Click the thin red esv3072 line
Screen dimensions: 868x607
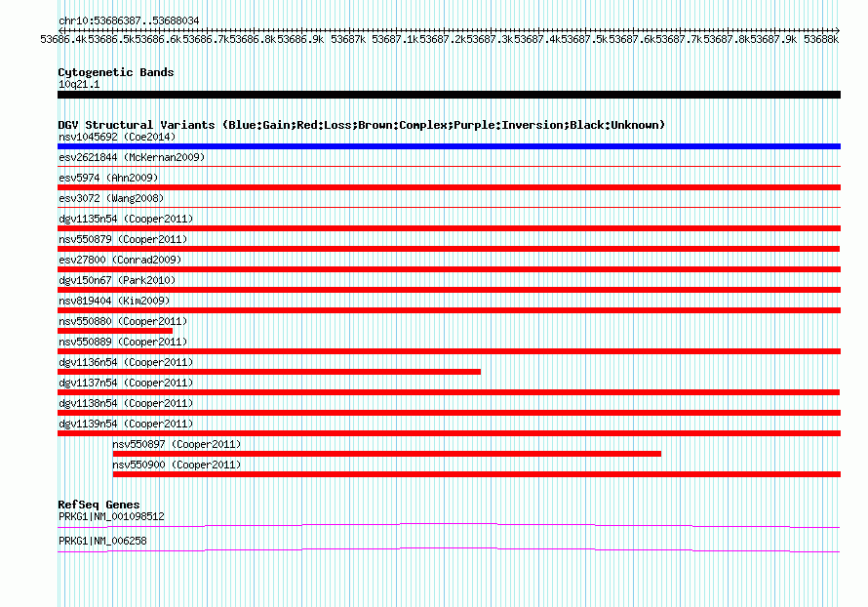449,207
